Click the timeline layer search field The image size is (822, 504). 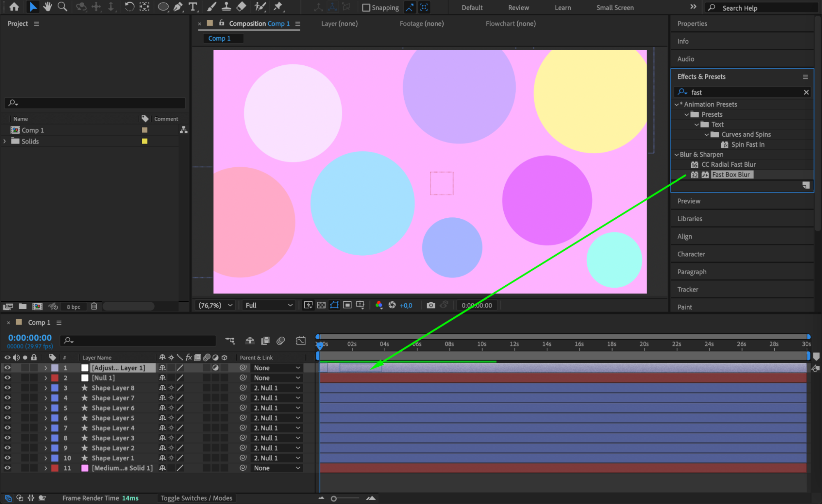pyautogui.click(x=138, y=340)
